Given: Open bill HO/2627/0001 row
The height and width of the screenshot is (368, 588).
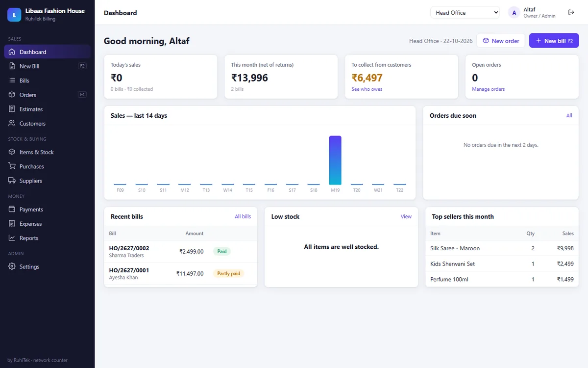Looking at the screenshot, I should coord(181,273).
